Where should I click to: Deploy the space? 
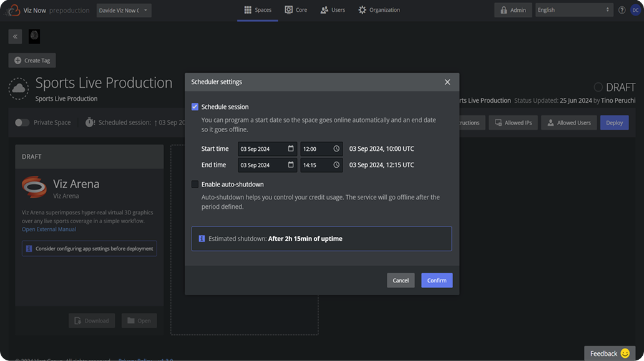tap(615, 123)
